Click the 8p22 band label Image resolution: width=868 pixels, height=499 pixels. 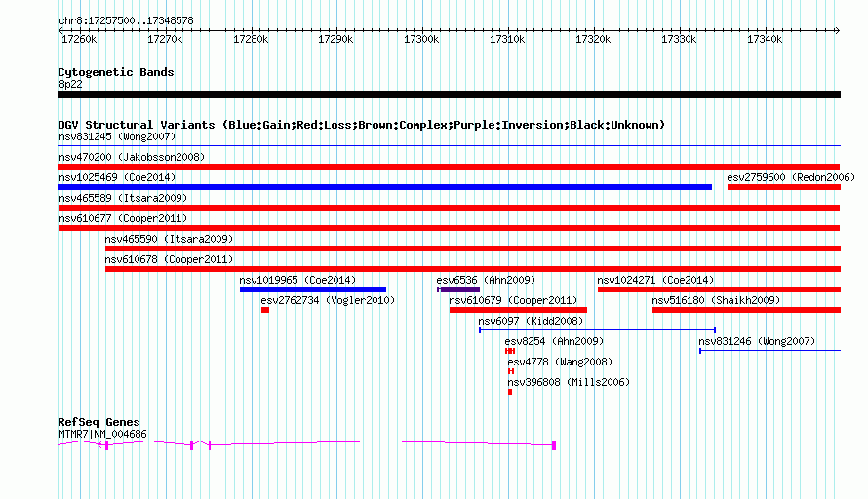point(70,84)
